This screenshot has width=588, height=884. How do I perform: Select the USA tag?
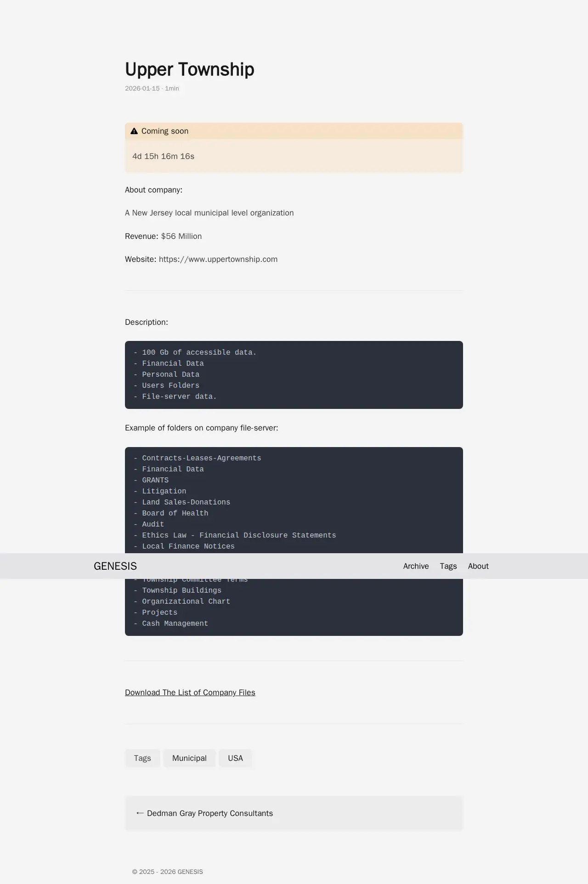pyautogui.click(x=235, y=758)
